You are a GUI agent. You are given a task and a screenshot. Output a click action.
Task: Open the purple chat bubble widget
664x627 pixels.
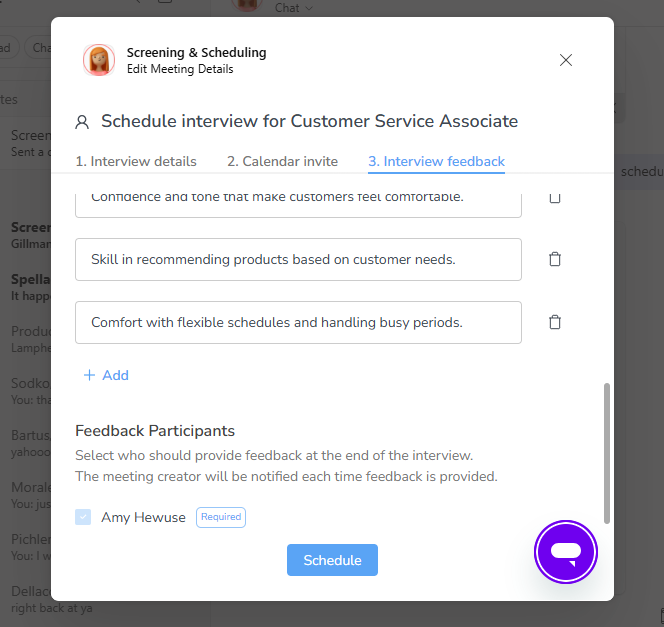point(566,552)
